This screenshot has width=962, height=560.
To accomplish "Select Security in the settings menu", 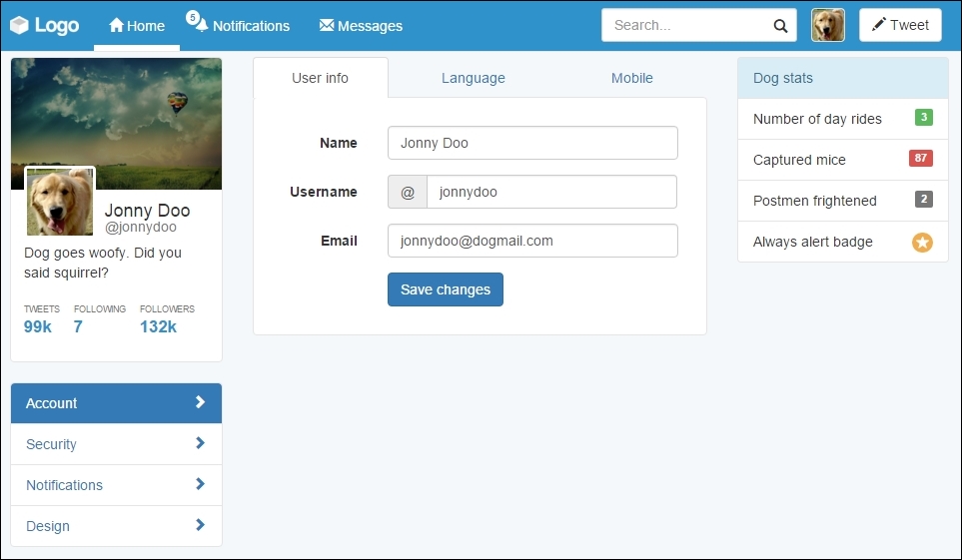I will (x=117, y=444).
